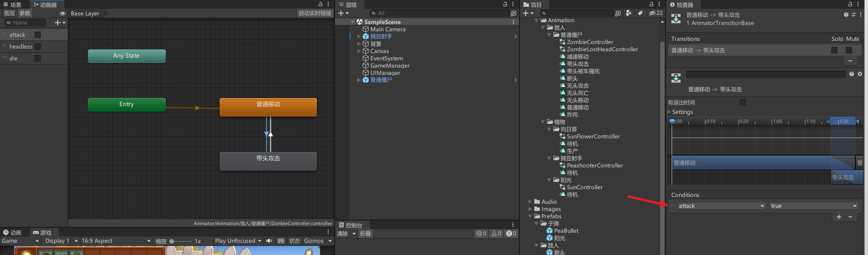Remove transition with minus under Transitions list
Screen dimensions: 868x255
(x=850, y=61)
